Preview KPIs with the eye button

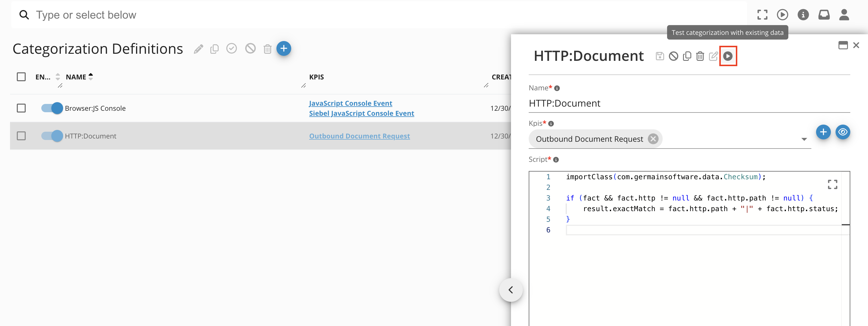coord(843,132)
